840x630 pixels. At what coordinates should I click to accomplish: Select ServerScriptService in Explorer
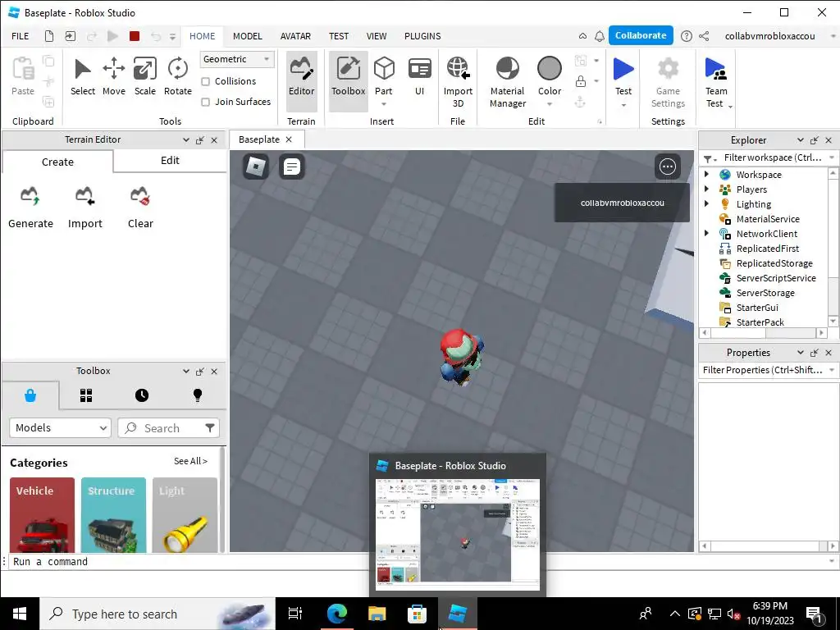(776, 277)
